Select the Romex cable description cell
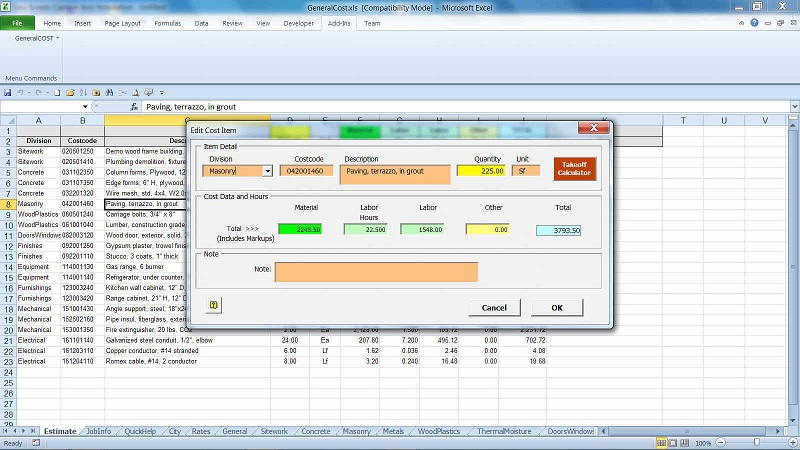 187,361
